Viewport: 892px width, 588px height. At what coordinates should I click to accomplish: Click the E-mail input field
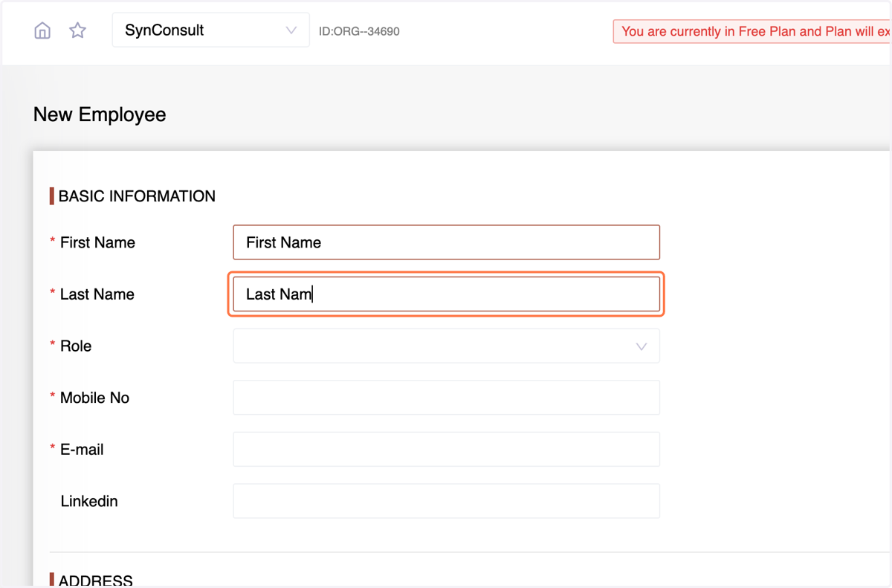pyautogui.click(x=446, y=449)
